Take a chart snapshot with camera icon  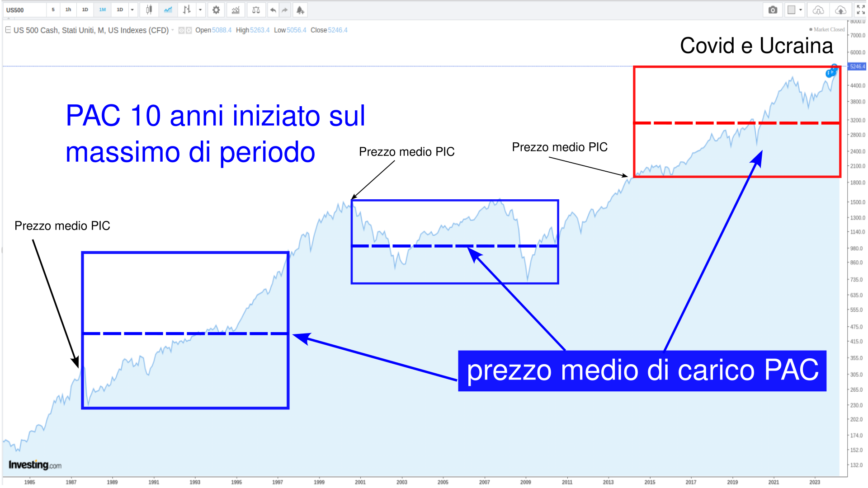click(x=773, y=9)
